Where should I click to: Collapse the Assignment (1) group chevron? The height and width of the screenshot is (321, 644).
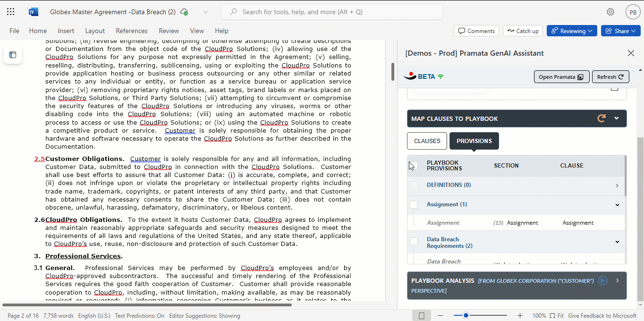point(617,205)
